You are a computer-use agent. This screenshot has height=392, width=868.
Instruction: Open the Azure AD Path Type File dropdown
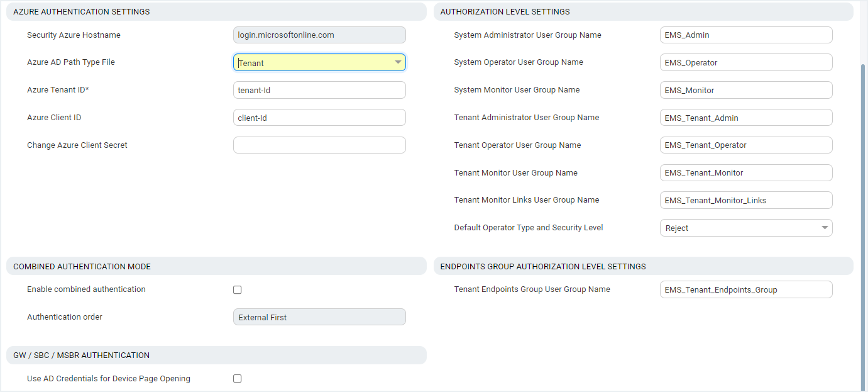point(319,62)
